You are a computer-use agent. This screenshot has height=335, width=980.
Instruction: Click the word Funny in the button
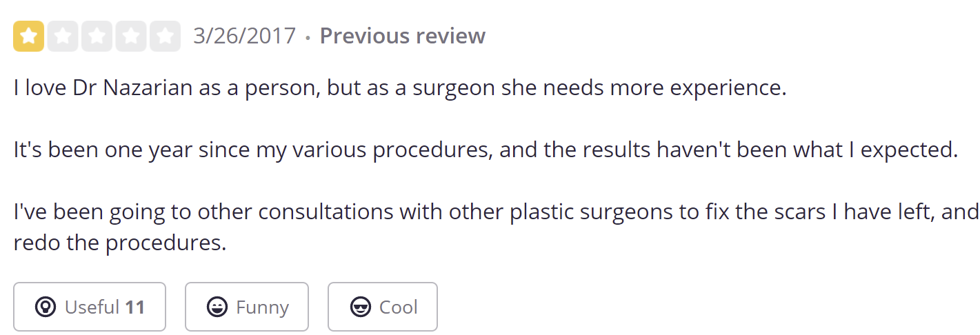click(262, 307)
